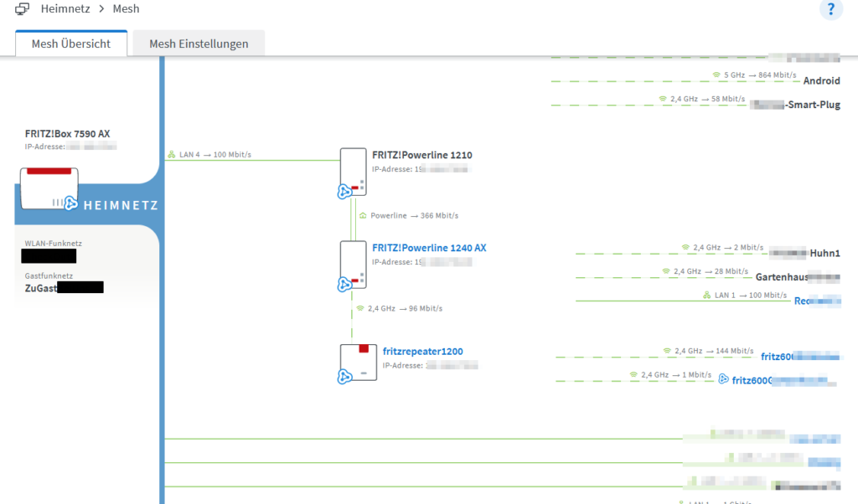Click the Powerline 366 Mbit/s house icon
The height and width of the screenshot is (504, 858).
coord(363,215)
